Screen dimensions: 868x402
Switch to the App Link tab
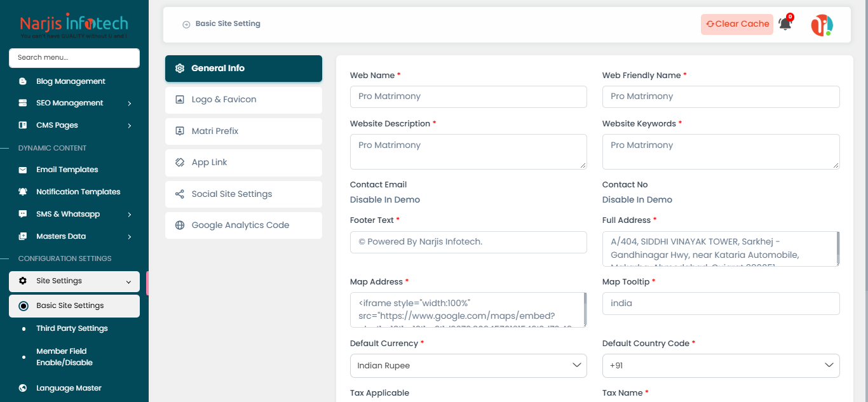(x=243, y=163)
